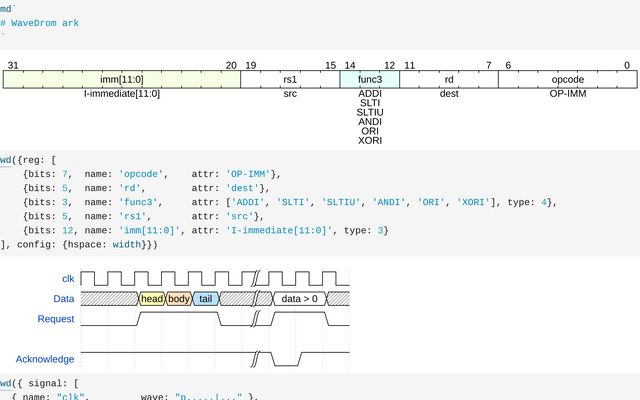
Task: Click the ORI label under func3
Action: pyautogui.click(x=370, y=131)
